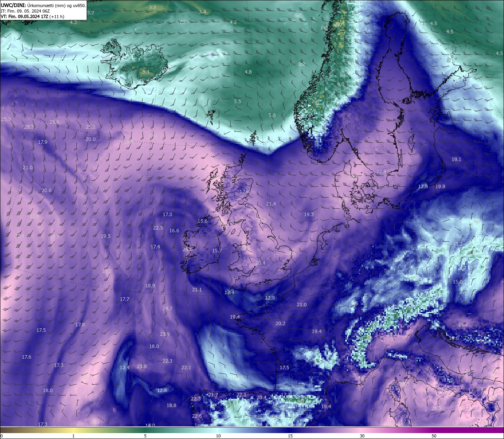The height and width of the screenshot is (439, 504).
Task: Click the map value '18.8' near Spain
Action: pos(171,406)
